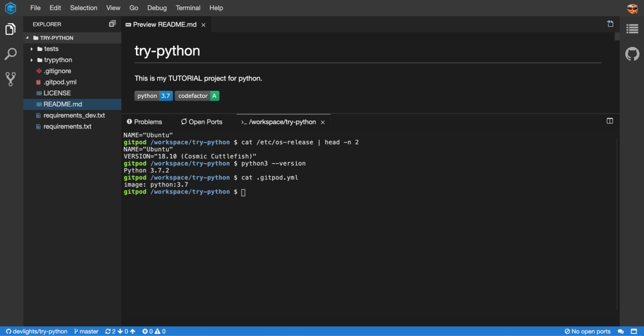Screen dimensions: 644x336
Task: Open the outline list panel icon
Action: 632,29
